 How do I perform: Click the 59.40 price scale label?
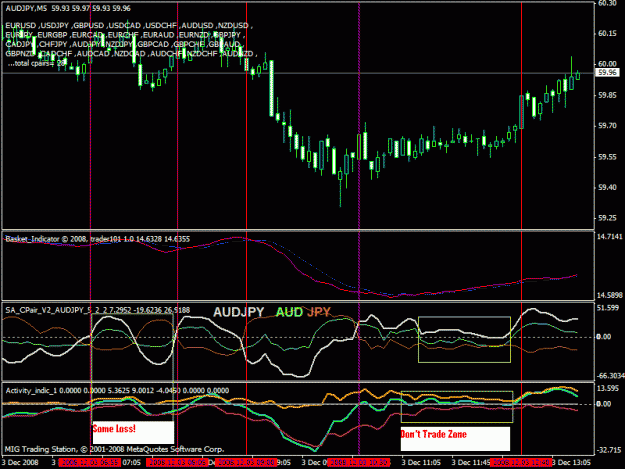pyautogui.click(x=607, y=188)
